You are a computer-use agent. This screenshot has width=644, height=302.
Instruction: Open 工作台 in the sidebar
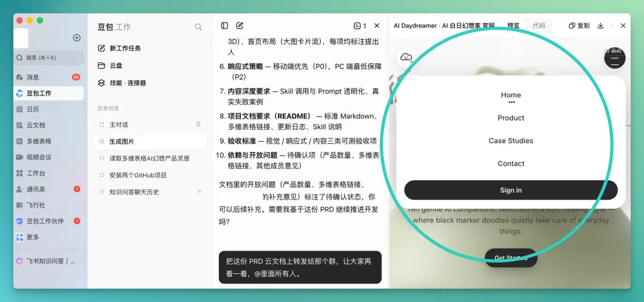tap(49, 173)
